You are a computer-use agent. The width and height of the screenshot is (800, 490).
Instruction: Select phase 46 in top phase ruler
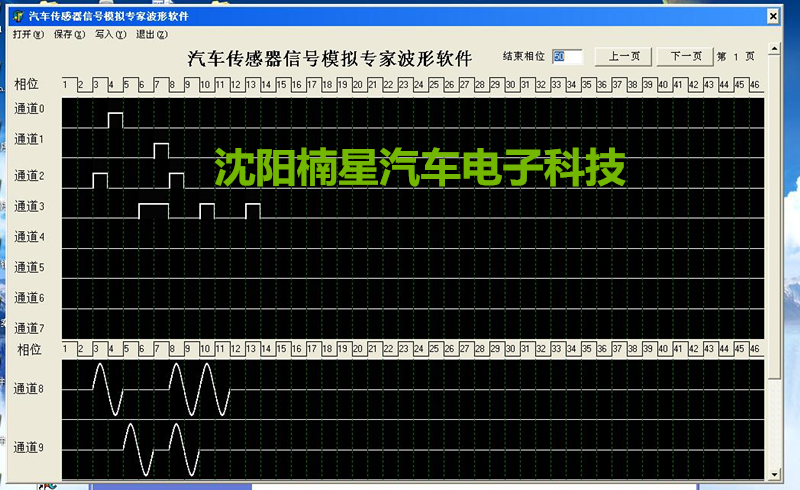pos(755,84)
